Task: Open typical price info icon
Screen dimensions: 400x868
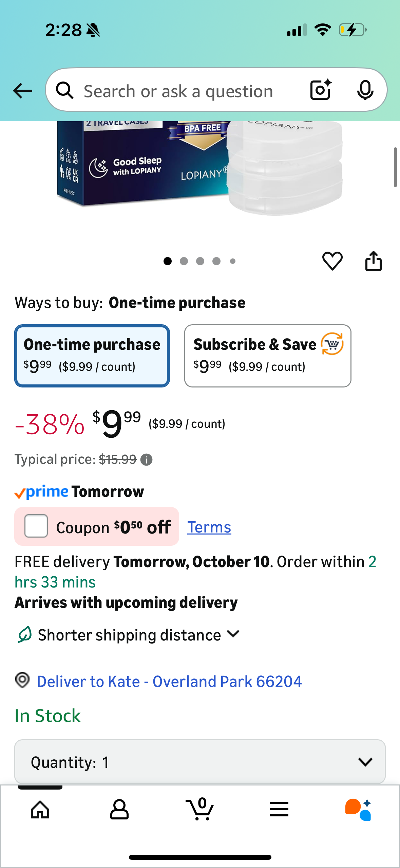Action: coord(147,460)
